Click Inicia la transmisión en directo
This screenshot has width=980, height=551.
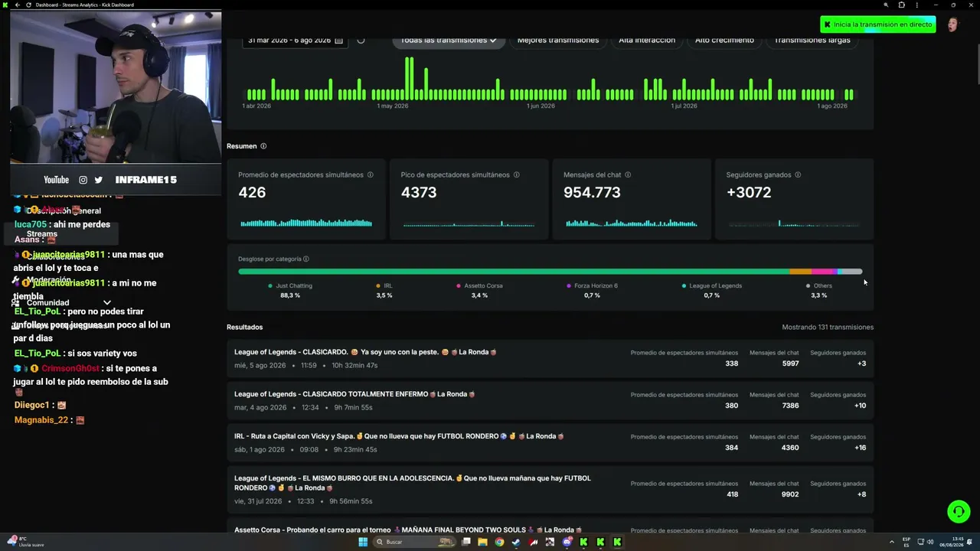point(877,24)
